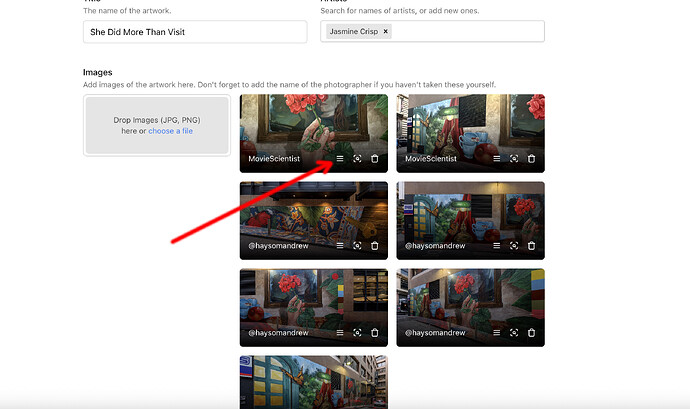
Task: Delete the first @haysomandrew image
Action: 375,246
